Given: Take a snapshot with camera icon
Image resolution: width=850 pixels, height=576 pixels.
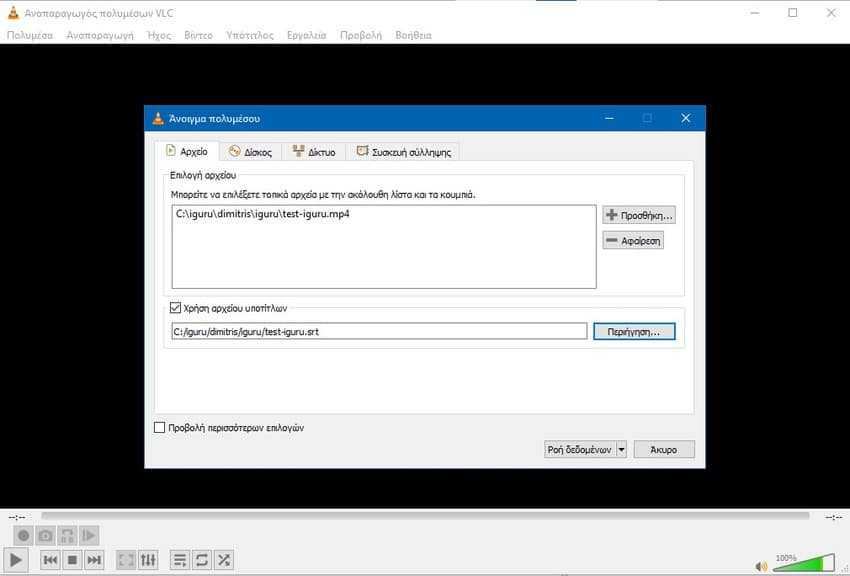Looking at the screenshot, I should 46,535.
